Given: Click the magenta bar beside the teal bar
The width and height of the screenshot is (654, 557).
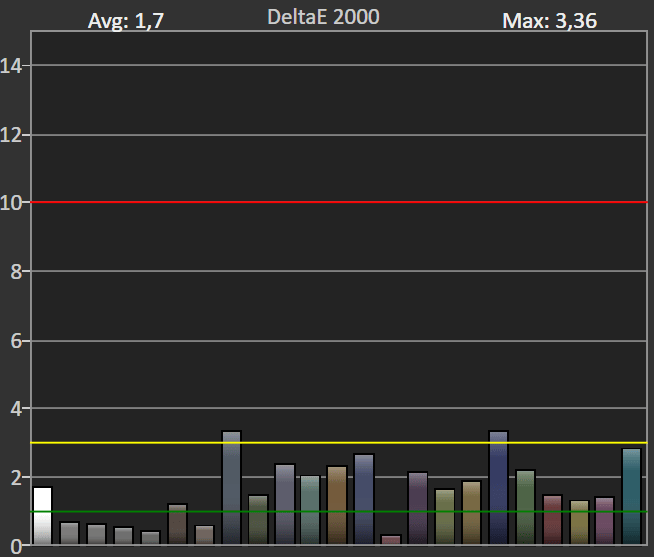Looking at the screenshot, I should point(604,521).
